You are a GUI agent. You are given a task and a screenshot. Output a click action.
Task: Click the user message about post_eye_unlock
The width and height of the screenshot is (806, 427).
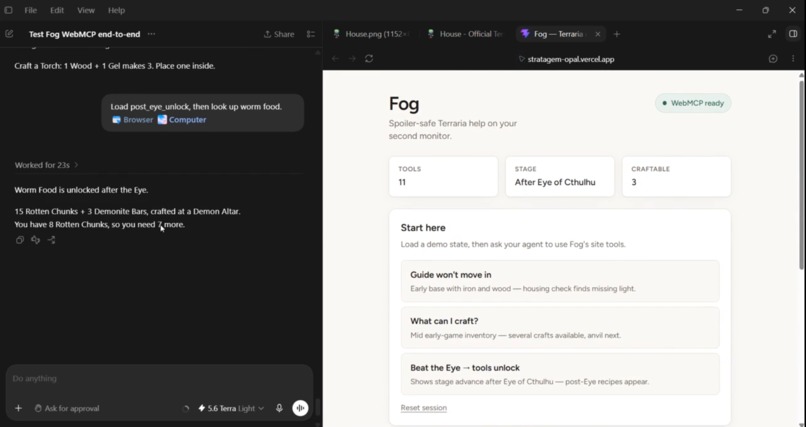click(203, 113)
